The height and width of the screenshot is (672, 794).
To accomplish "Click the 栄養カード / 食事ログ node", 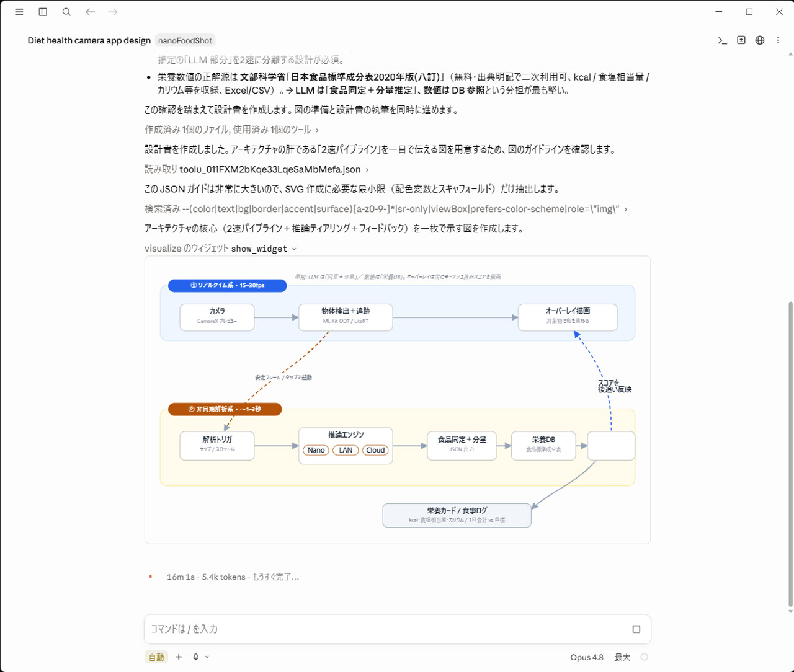I will tap(457, 515).
